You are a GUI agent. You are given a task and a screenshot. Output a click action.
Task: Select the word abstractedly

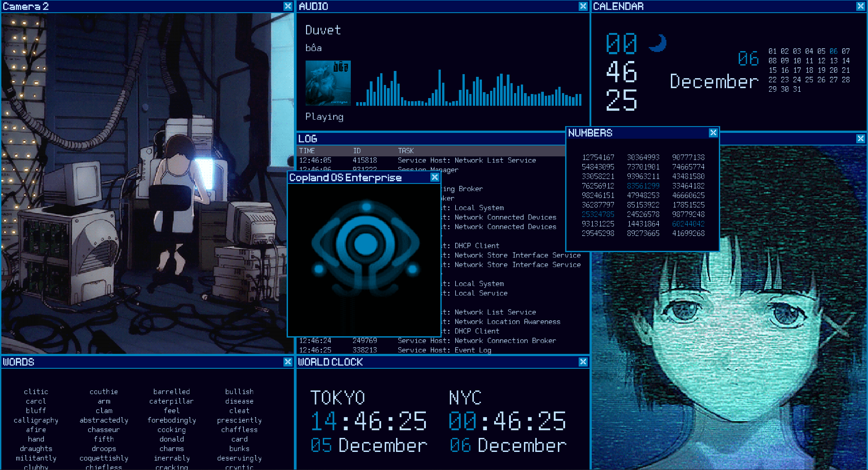[104, 420]
